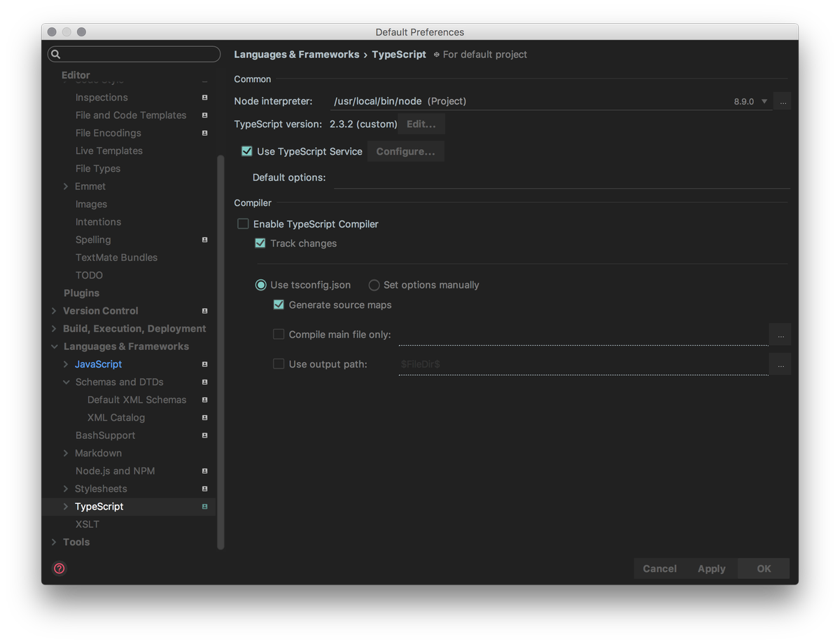The image size is (840, 644).
Task: Select XSLT settings item
Action: [87, 524]
